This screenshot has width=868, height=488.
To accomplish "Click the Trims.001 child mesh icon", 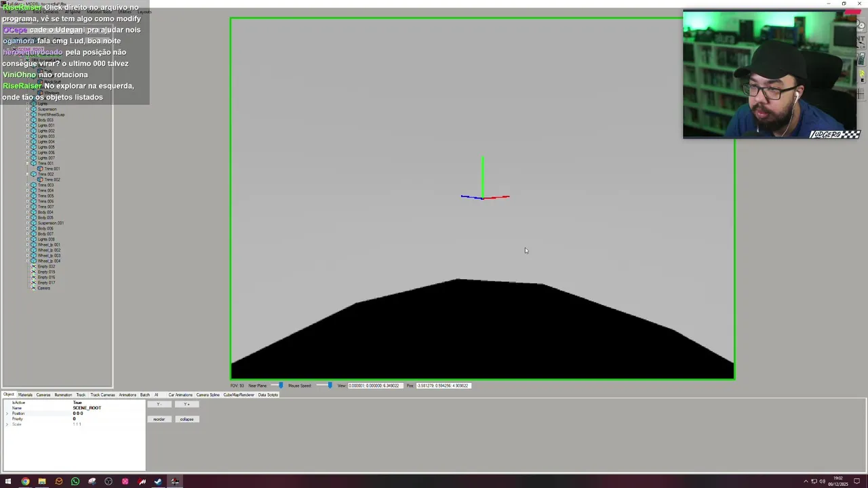I will (40, 169).
